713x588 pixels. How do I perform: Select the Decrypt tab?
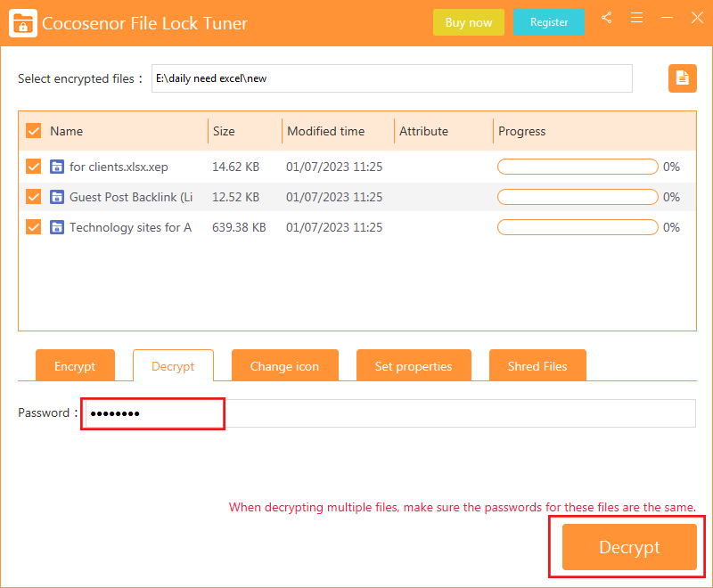173,365
